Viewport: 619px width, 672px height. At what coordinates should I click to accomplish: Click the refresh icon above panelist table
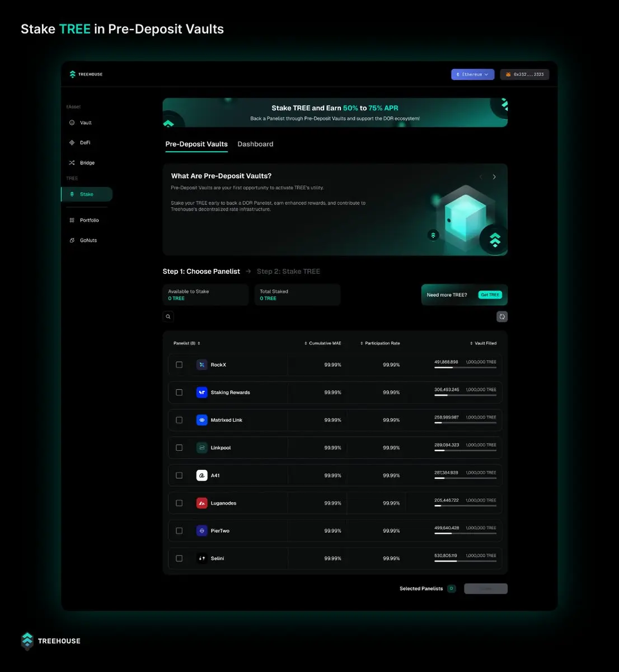click(502, 316)
